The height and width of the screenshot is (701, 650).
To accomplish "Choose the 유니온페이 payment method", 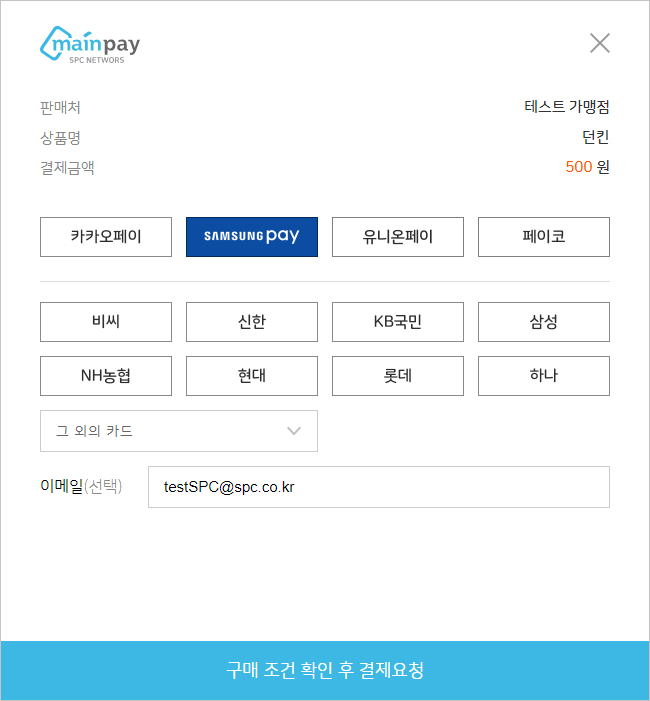I will (x=398, y=237).
